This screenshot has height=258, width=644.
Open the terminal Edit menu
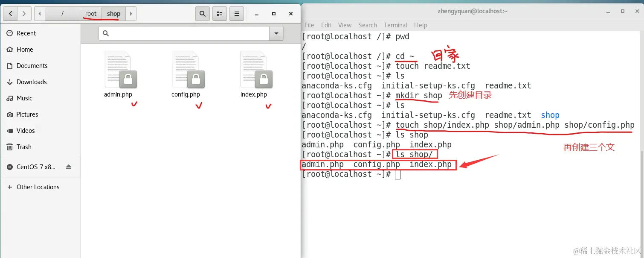(x=326, y=25)
